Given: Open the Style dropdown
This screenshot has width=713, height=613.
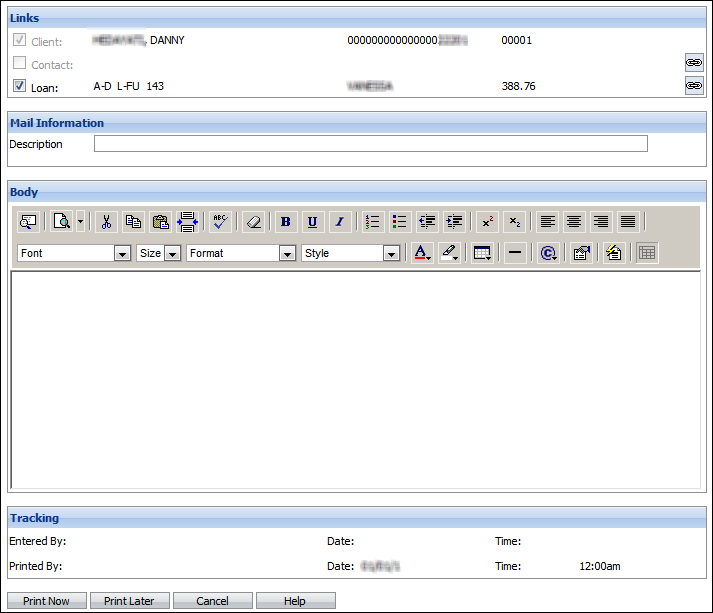Looking at the screenshot, I should (351, 253).
